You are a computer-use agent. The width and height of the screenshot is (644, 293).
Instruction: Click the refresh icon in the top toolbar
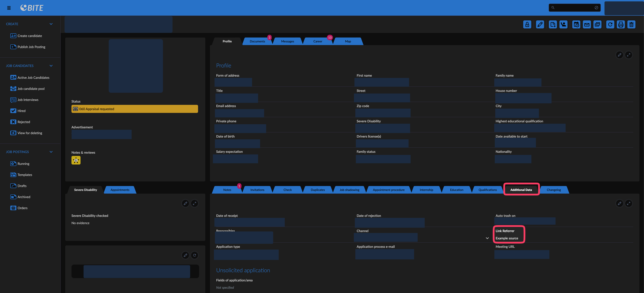(x=610, y=25)
